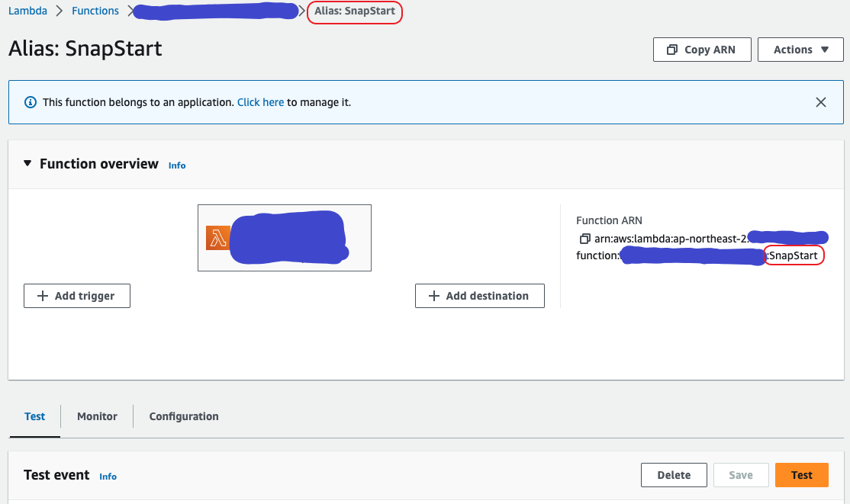Click the Add trigger button
This screenshot has height=504, width=850.
click(77, 296)
